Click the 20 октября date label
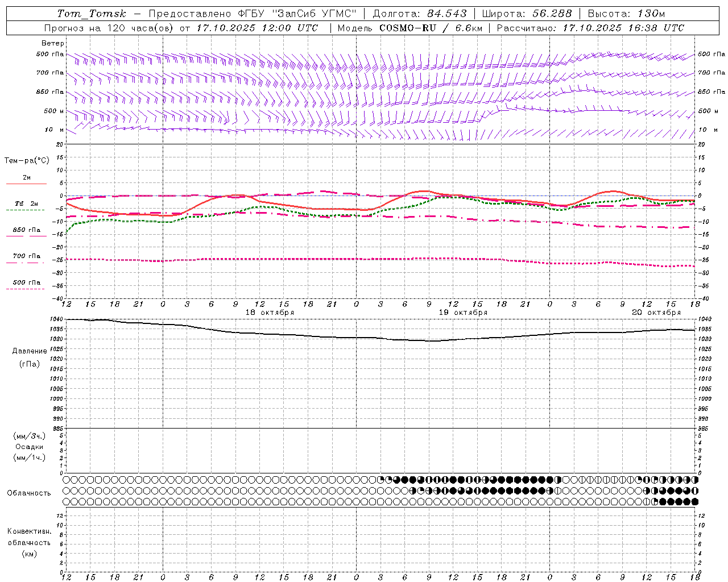This screenshot has height=582, width=728. (656, 313)
